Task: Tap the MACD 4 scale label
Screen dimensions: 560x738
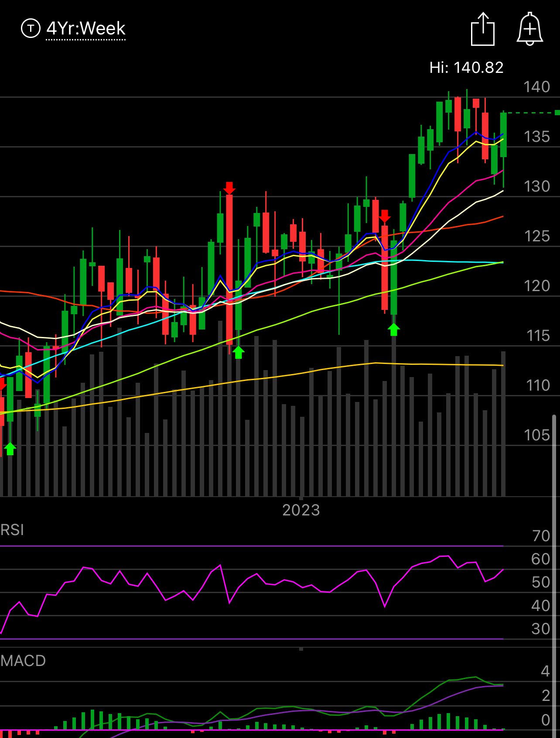Action: pyautogui.click(x=545, y=671)
